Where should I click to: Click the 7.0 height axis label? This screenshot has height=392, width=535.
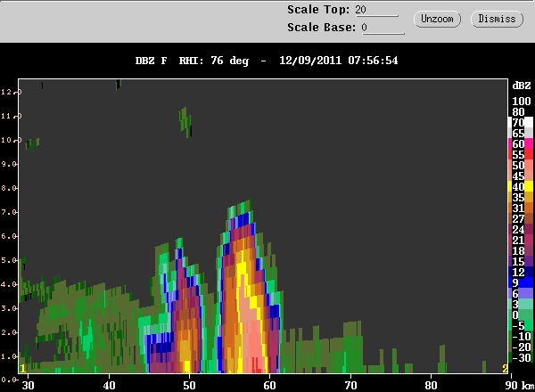[10, 212]
